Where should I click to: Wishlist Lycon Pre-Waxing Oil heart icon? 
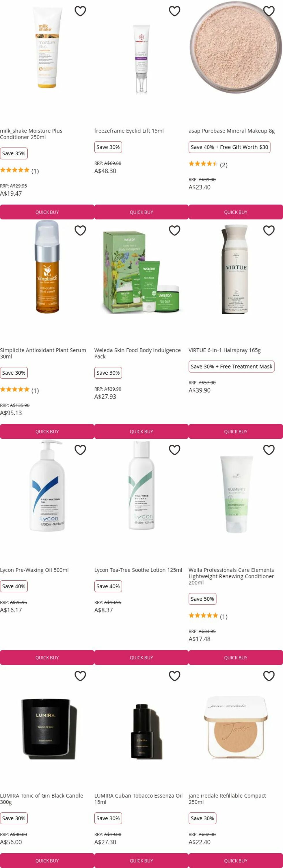coord(80,450)
